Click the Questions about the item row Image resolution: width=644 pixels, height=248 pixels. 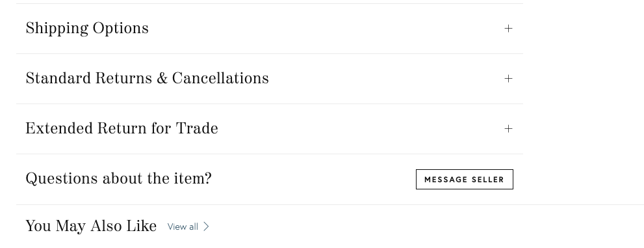click(270, 179)
